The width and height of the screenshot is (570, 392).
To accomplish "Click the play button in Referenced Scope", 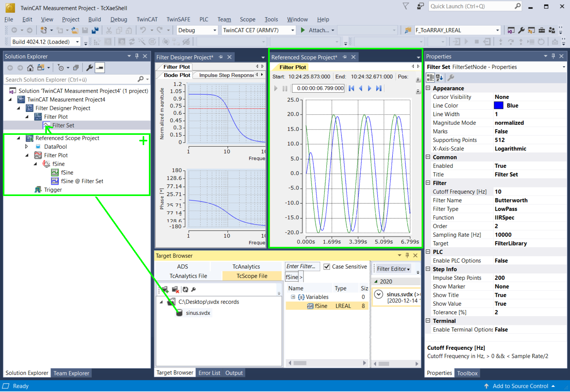I will tap(276, 88).
